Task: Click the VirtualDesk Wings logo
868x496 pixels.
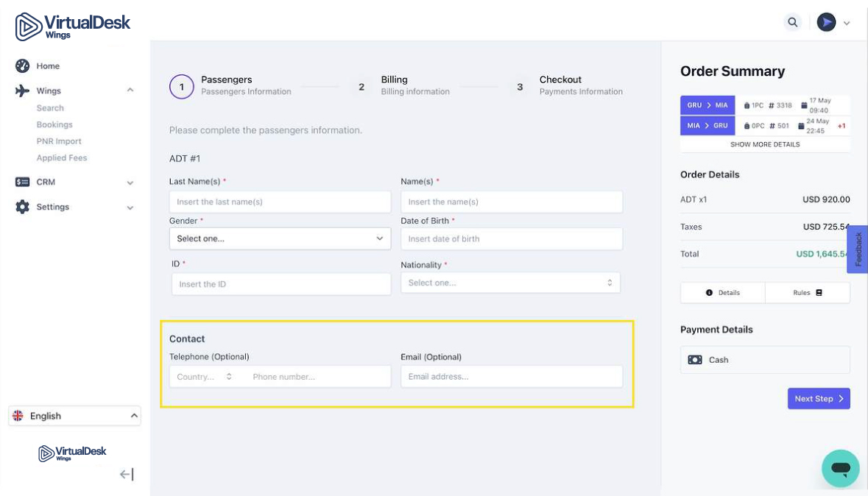Action: tap(72, 26)
